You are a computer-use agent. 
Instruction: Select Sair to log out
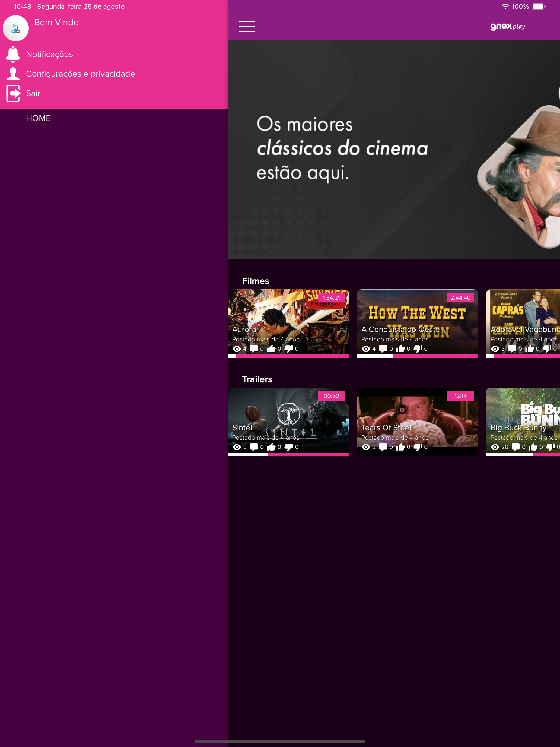click(33, 93)
